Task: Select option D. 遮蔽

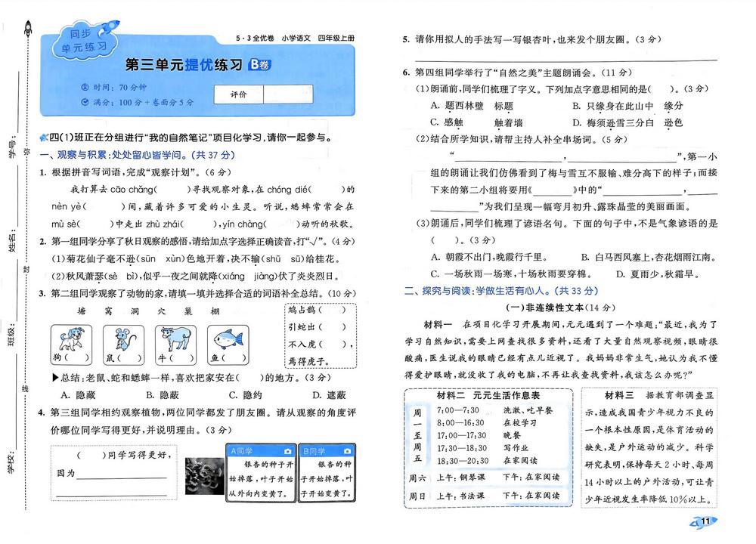Action: pos(330,395)
